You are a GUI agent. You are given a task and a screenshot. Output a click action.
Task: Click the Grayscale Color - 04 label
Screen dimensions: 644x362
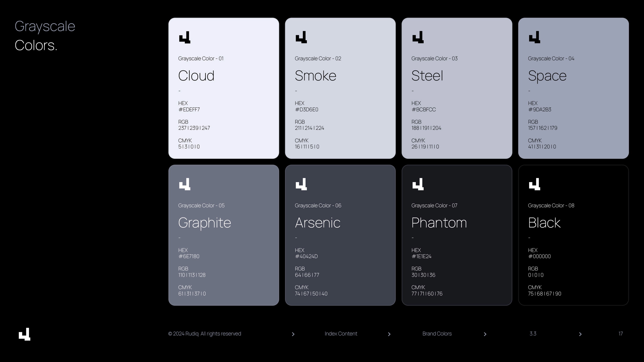(551, 59)
